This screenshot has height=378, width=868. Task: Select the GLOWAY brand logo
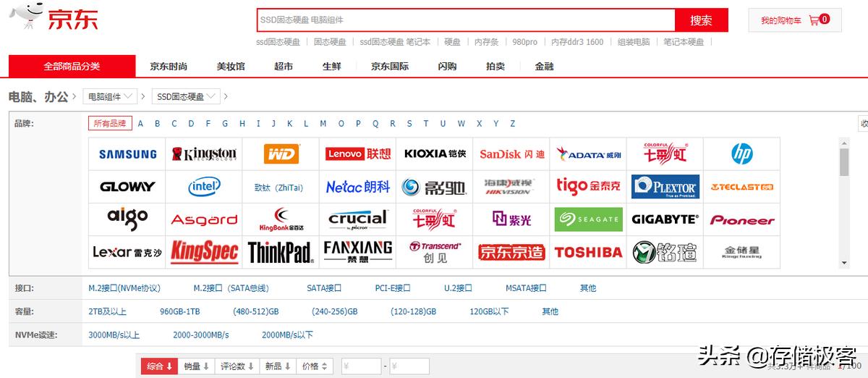tap(127, 187)
